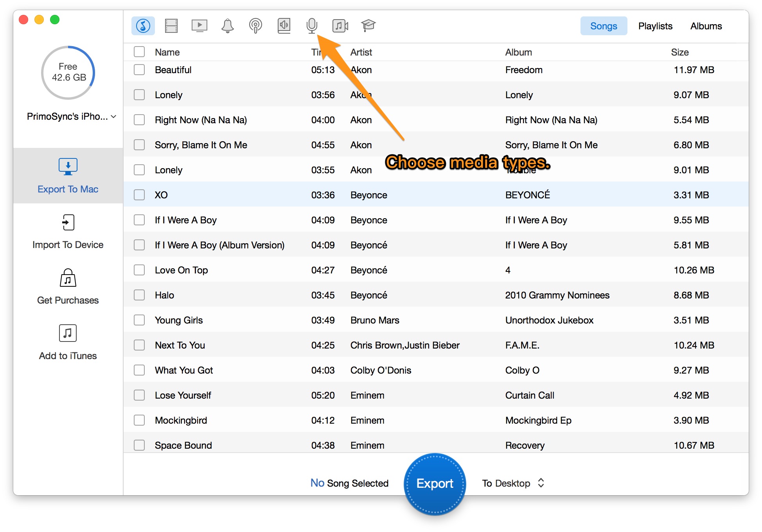
Task: Click artist Colby O'Donis
Action: click(381, 370)
